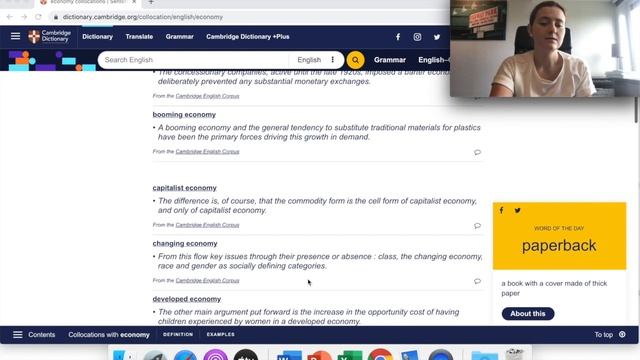This screenshot has height=360, width=640.
Task: Share word of the day on Facebook
Action: click(x=502, y=210)
